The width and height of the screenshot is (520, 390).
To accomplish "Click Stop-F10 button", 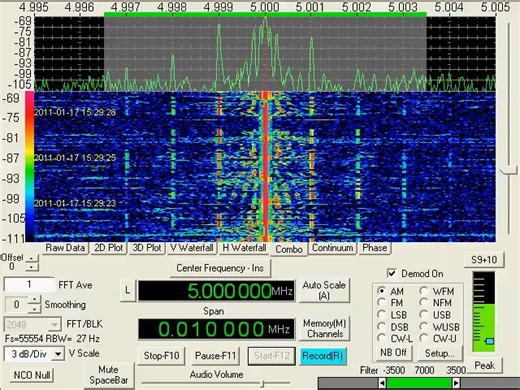I will pyautogui.click(x=161, y=356).
